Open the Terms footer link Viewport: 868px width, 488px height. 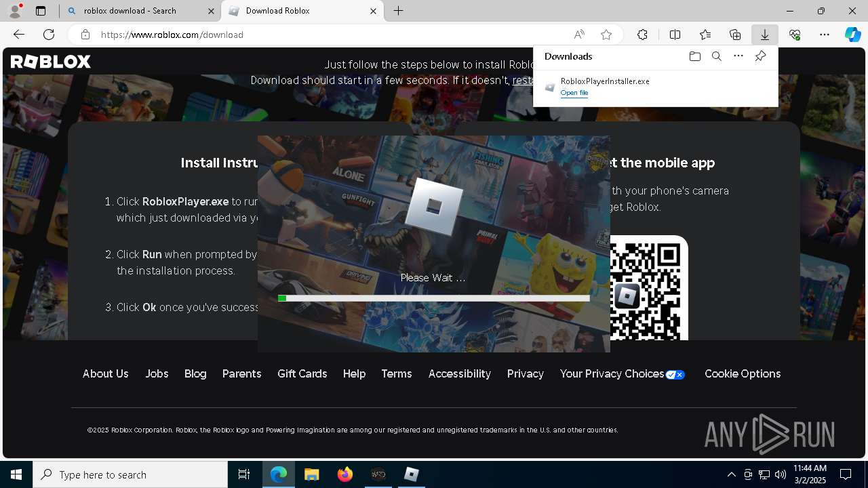coord(397,374)
